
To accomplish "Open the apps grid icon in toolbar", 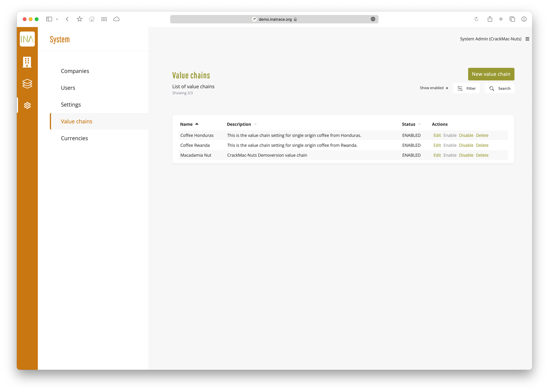I will (104, 19).
